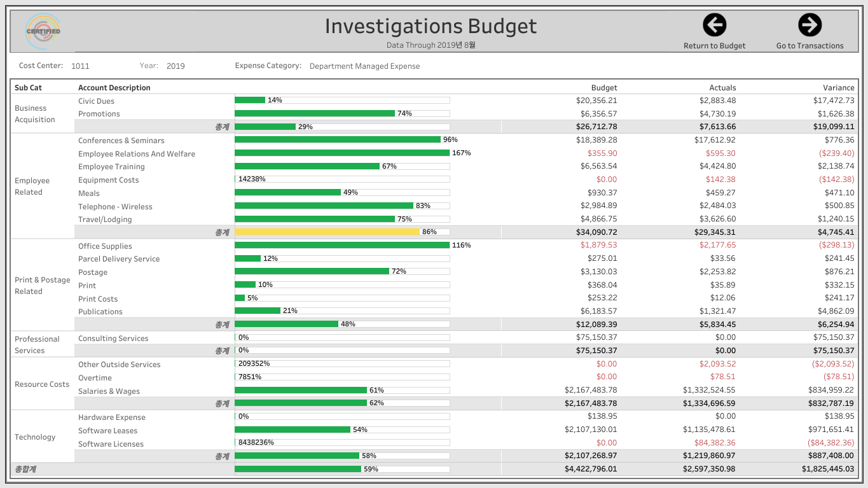Click the grand total 59% bar
The image size is (868, 488).
298,469
